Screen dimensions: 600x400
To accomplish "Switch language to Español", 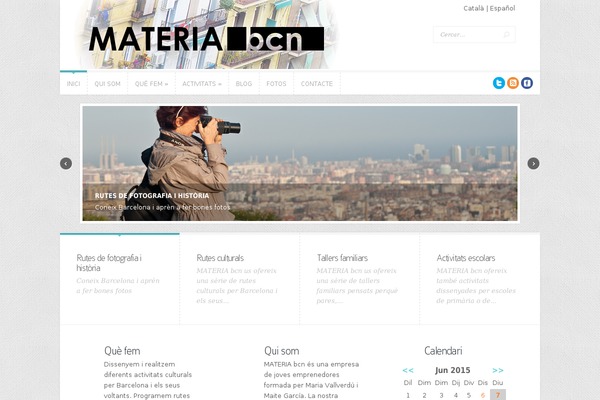I will (x=502, y=8).
